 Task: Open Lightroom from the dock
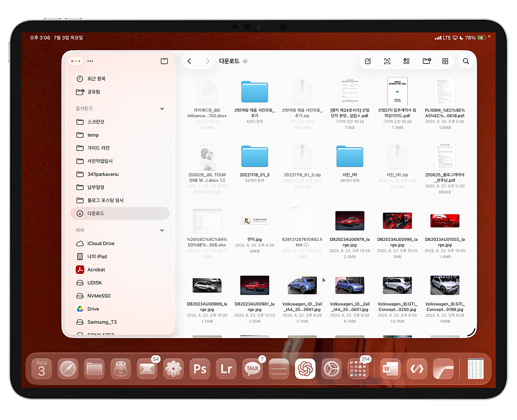point(226,369)
